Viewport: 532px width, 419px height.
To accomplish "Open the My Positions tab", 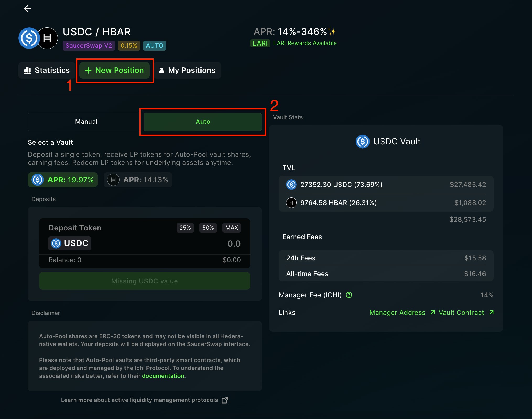I will tap(187, 70).
